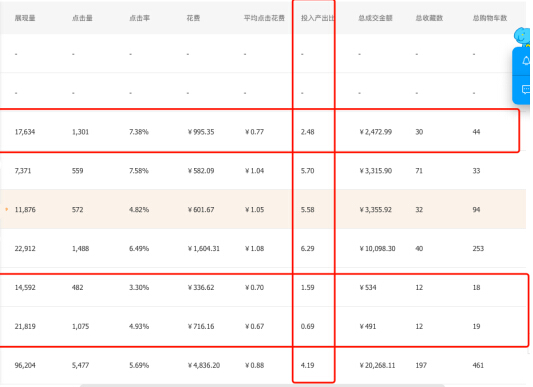Click the horizontal scrollbar at table bottom
This screenshot has height=387, width=533.
point(262,386)
